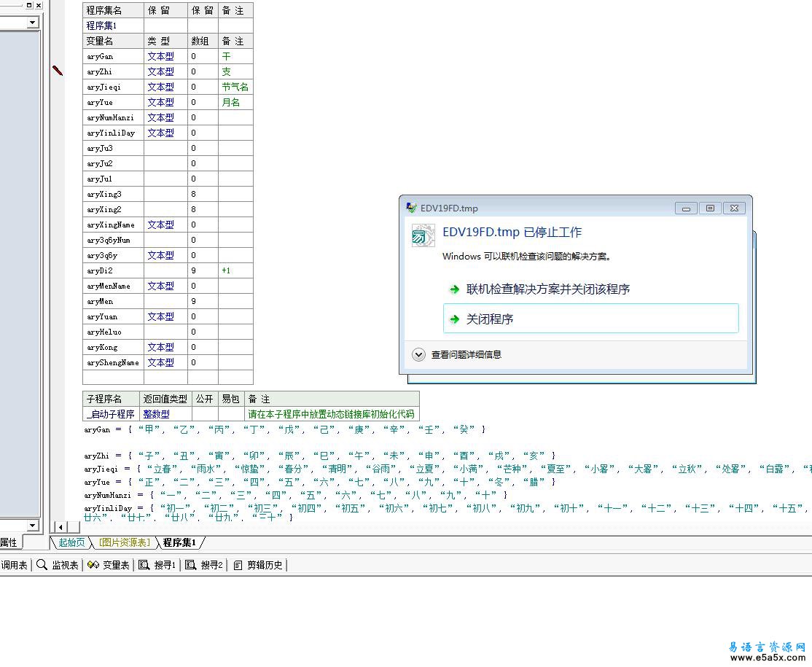The image size is (812, 667).
Task: Click the 节气名 remark cell
Action: [235, 87]
